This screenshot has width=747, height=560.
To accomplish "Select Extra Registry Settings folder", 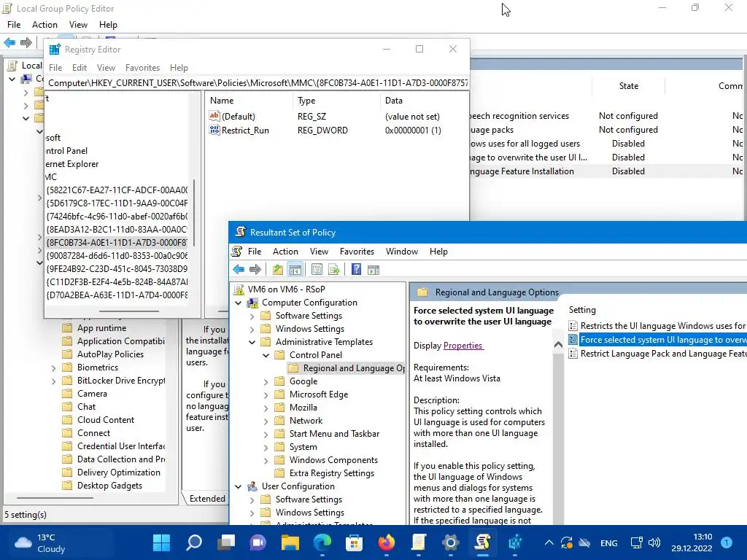I will pyautogui.click(x=332, y=473).
